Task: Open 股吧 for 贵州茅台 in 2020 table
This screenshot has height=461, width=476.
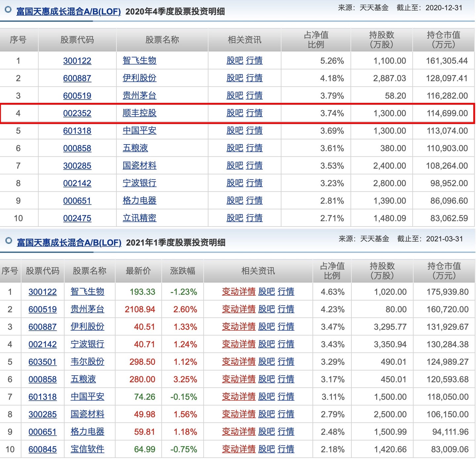Action: point(235,96)
